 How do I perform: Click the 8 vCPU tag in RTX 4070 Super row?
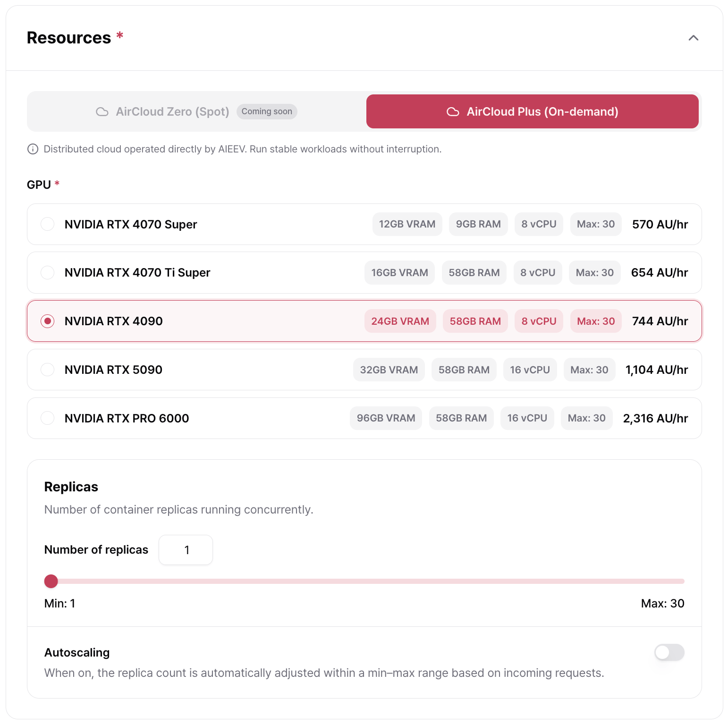[x=539, y=224]
